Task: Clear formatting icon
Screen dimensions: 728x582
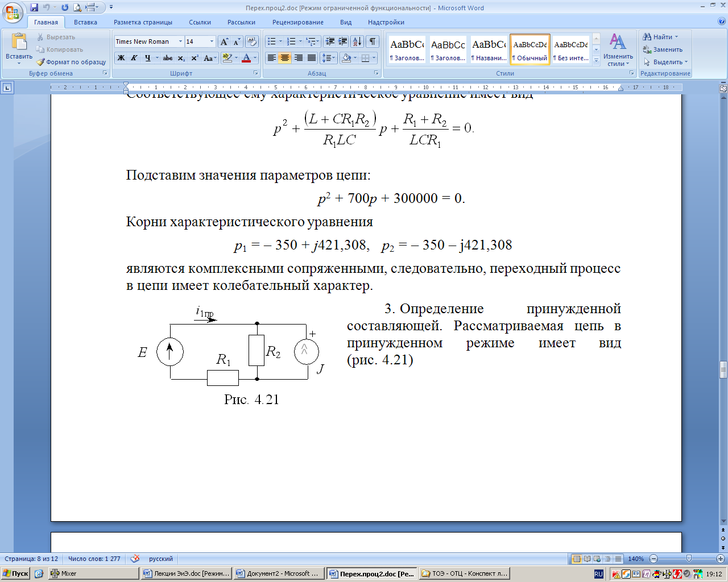Action: (253, 41)
